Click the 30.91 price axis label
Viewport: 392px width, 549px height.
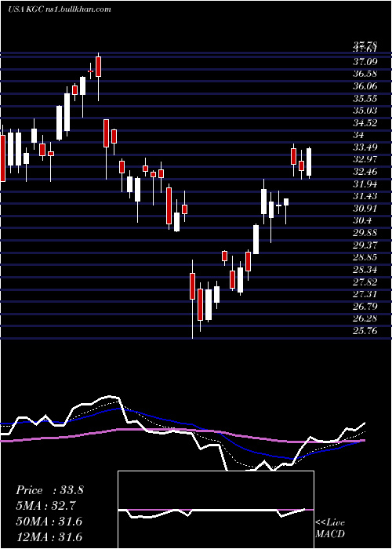(366, 209)
